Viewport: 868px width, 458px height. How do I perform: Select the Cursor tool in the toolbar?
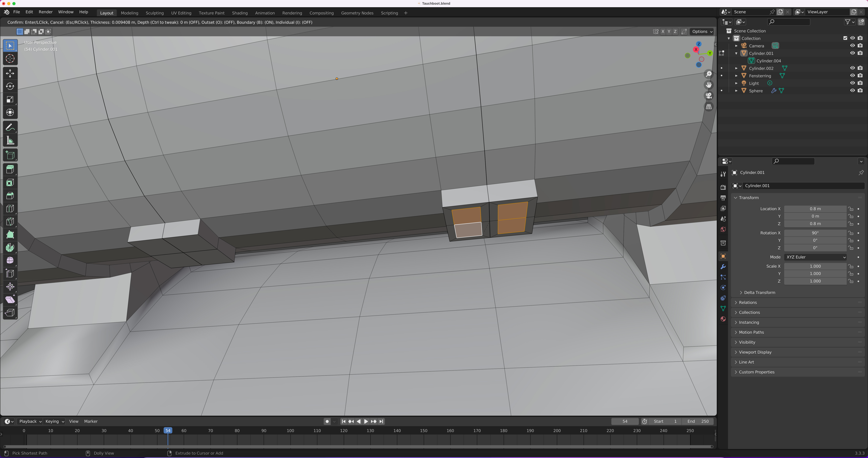point(10,59)
